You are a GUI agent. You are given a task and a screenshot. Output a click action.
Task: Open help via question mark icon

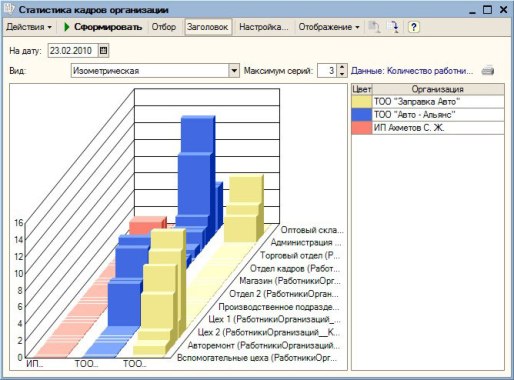[x=414, y=27]
